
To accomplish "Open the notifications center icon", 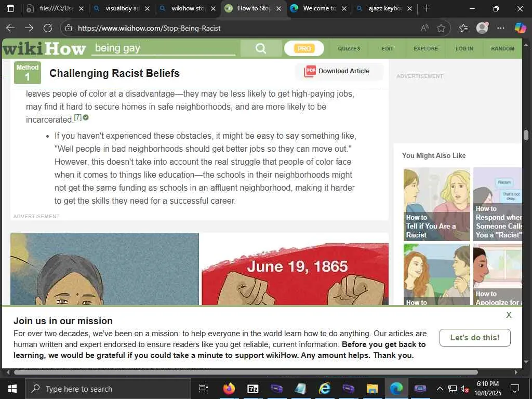I will (515, 389).
